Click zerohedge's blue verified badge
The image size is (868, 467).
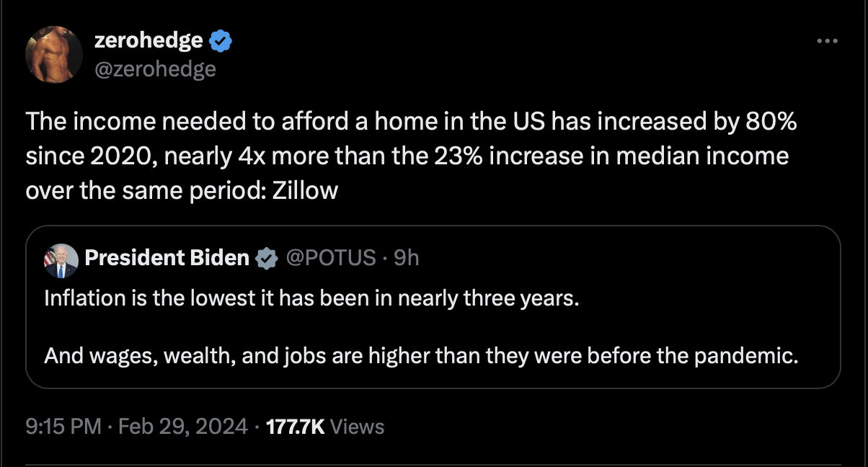[221, 42]
